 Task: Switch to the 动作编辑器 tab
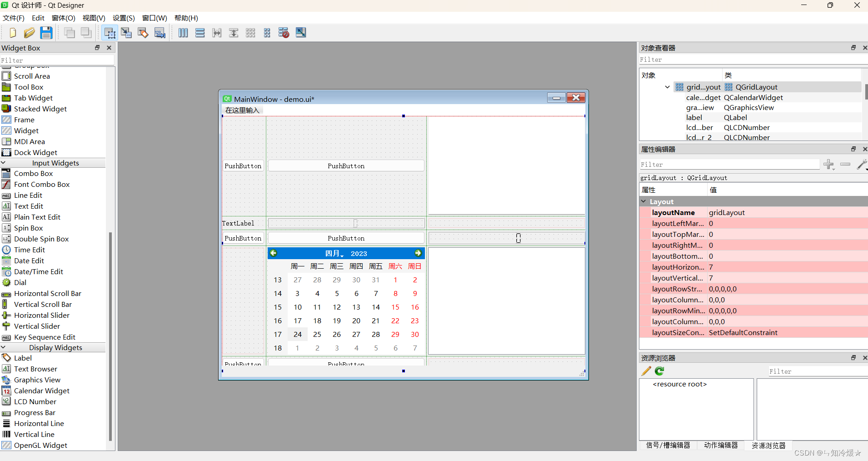click(721, 445)
